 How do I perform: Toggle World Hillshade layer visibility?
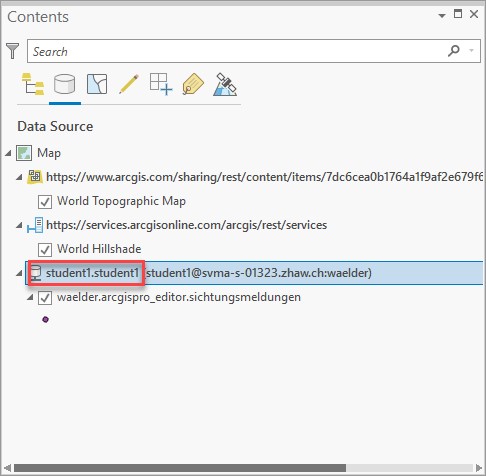[x=45, y=250]
